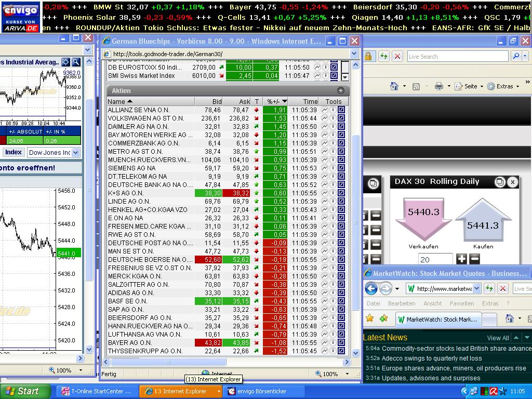Viewport: 532px width, 399px height.
Task: Expand Live Search options arrow
Action: click(525, 56)
